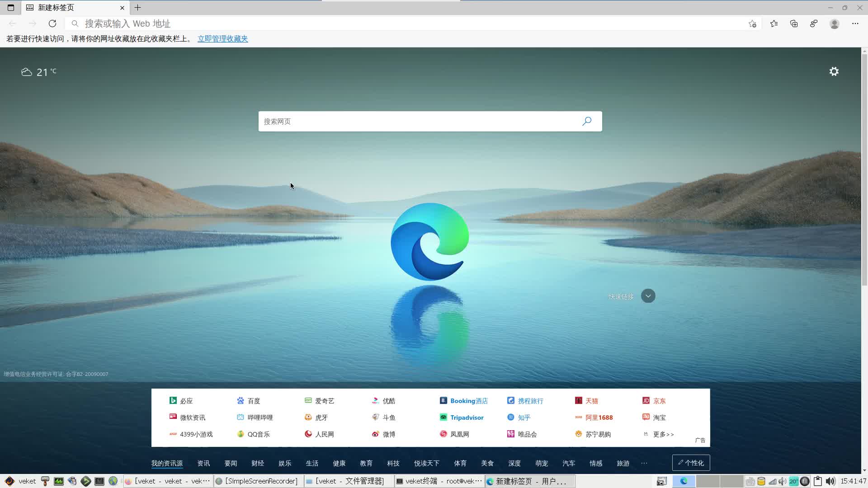Image resolution: width=868 pixels, height=488 pixels.
Task: Click the clipboard tray icon
Action: point(818,481)
